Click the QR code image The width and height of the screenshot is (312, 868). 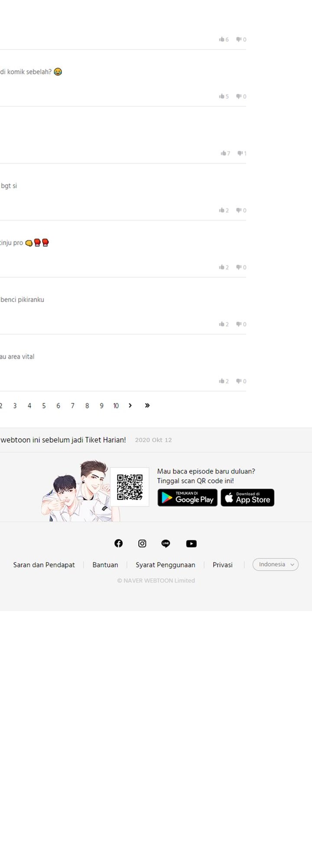point(130,487)
